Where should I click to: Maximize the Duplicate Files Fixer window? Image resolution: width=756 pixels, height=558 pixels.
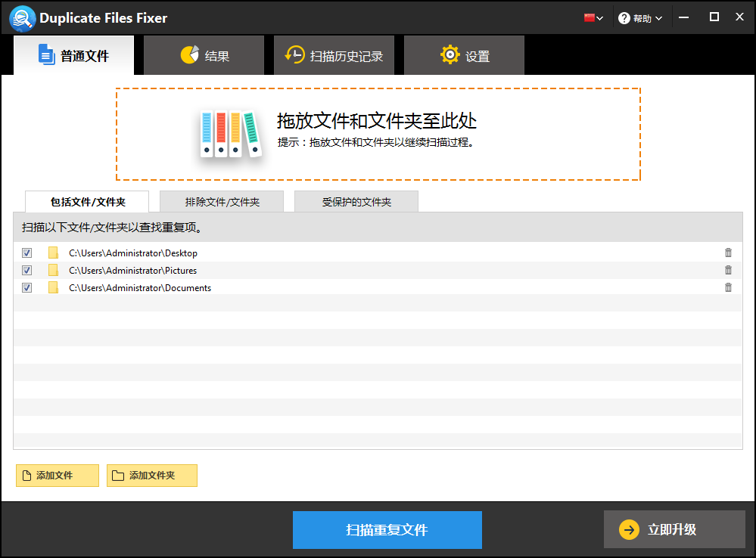pos(714,17)
